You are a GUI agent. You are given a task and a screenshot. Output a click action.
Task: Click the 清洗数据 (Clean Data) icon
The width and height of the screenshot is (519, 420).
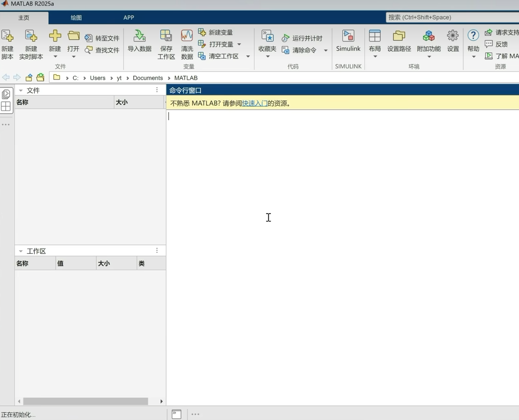pyautogui.click(x=187, y=36)
